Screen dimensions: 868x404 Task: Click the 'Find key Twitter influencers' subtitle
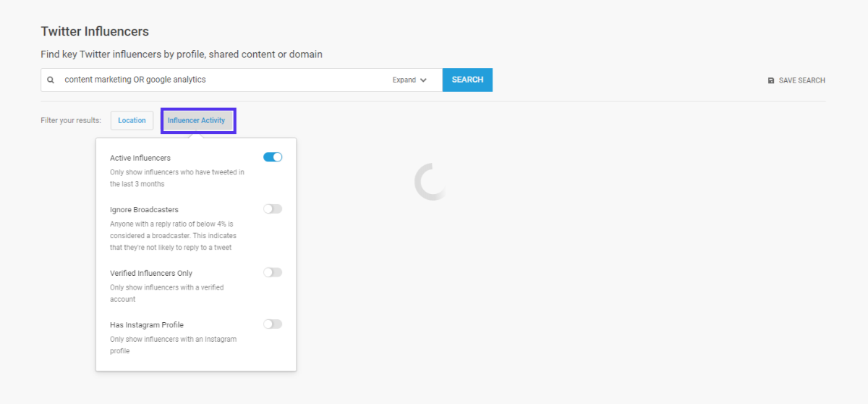(182, 54)
